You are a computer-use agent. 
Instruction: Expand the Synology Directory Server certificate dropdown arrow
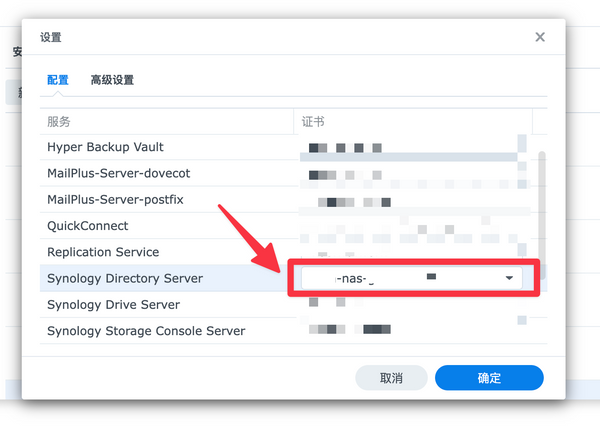tap(510, 278)
